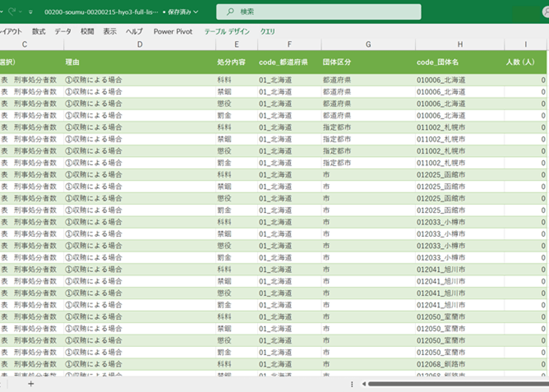Image resolution: width=549 pixels, height=392 pixels.
Task: Select 01_北海道 cell in the 012033_小樽市 罰金 row
Action: tap(289, 258)
